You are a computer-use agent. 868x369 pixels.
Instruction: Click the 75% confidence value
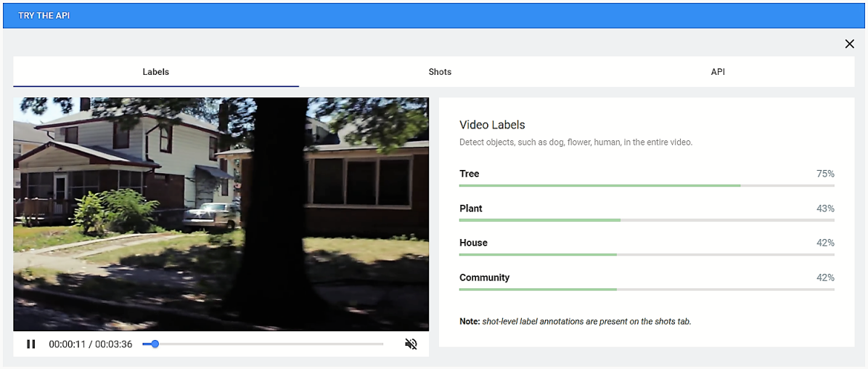pyautogui.click(x=825, y=174)
